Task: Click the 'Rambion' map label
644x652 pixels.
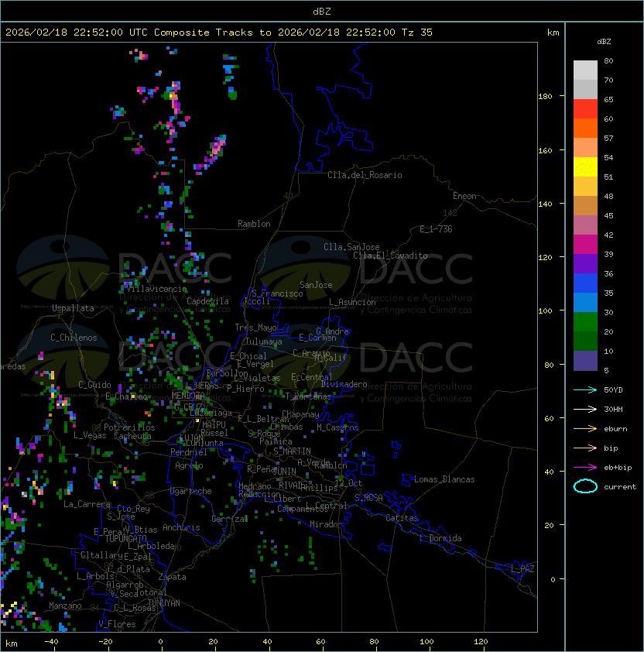Action: [x=254, y=224]
